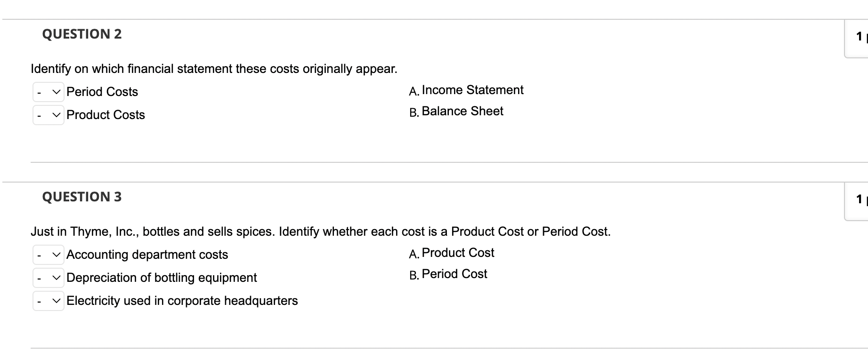Open the Depreciation of bottling equipment dropdown
Viewport: 868px width, 351px height.
[x=49, y=278]
